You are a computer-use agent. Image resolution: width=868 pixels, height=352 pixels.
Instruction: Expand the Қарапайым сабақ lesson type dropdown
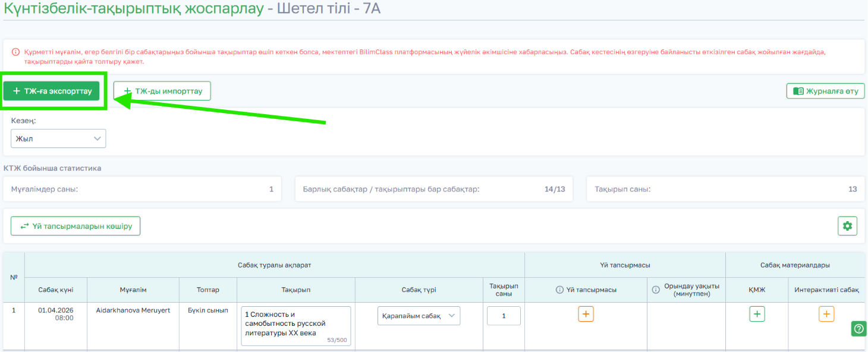click(x=419, y=316)
